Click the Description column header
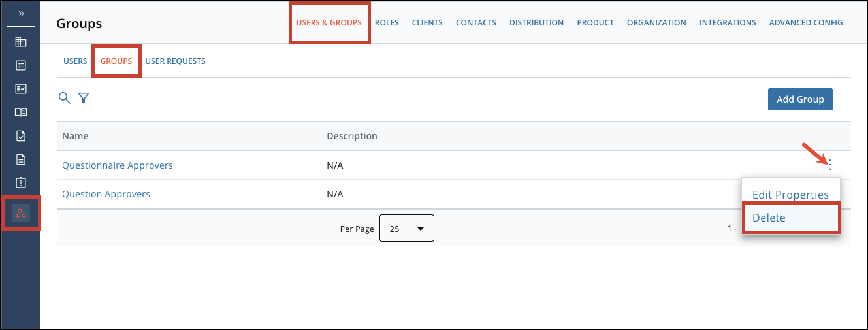The image size is (868, 330). click(x=352, y=136)
